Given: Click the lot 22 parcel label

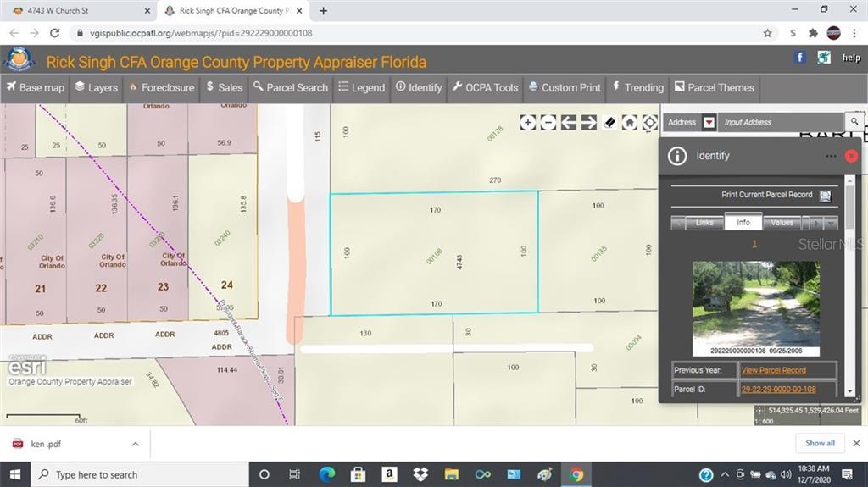Looking at the screenshot, I should tap(101, 288).
